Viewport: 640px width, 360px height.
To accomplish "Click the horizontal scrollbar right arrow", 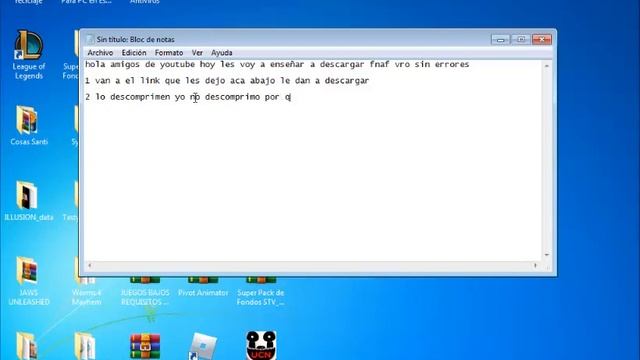I will [x=535, y=265].
